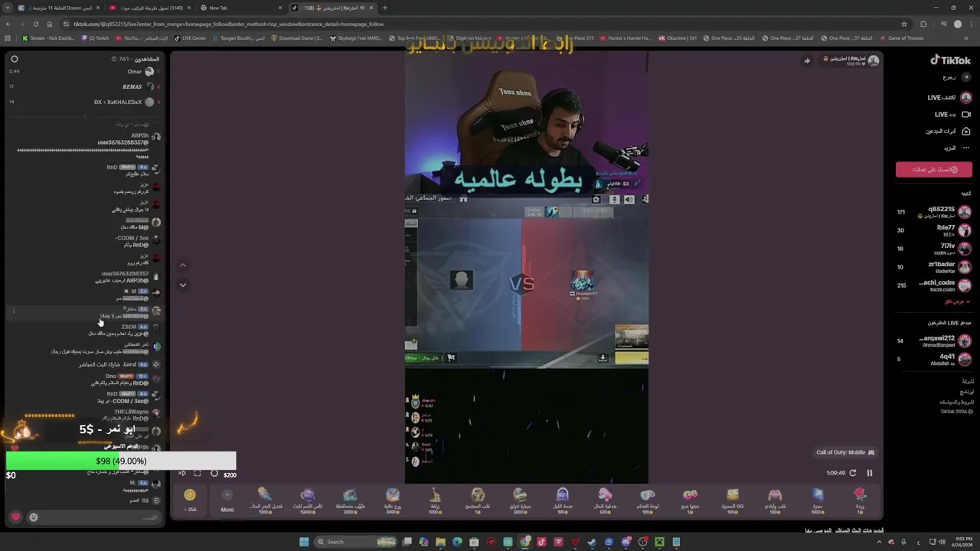Toggle the player fullscreen icon

198,474
